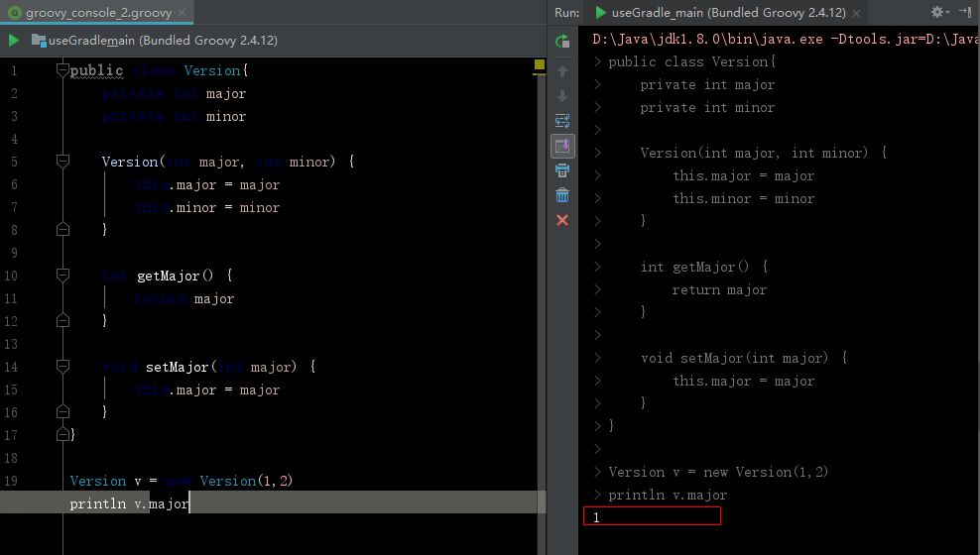Click 'return major' in console output
This screenshot has width=980, height=555.
[719, 289]
